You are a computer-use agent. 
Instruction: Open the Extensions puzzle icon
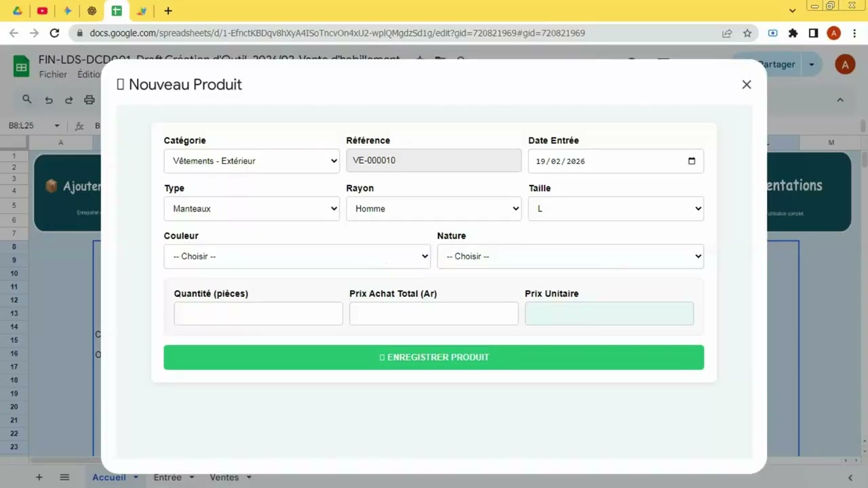coord(793,33)
